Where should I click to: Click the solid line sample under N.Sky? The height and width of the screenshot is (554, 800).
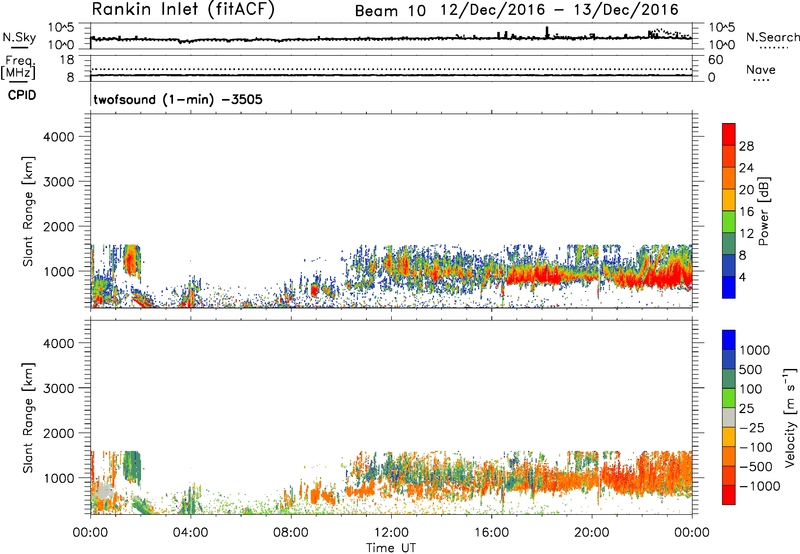tap(19, 47)
